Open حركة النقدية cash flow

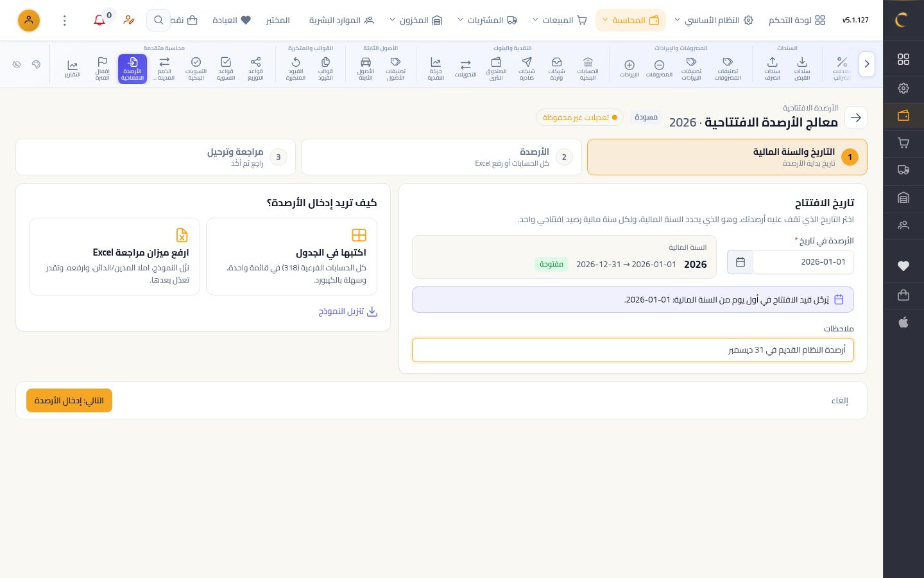436,69
